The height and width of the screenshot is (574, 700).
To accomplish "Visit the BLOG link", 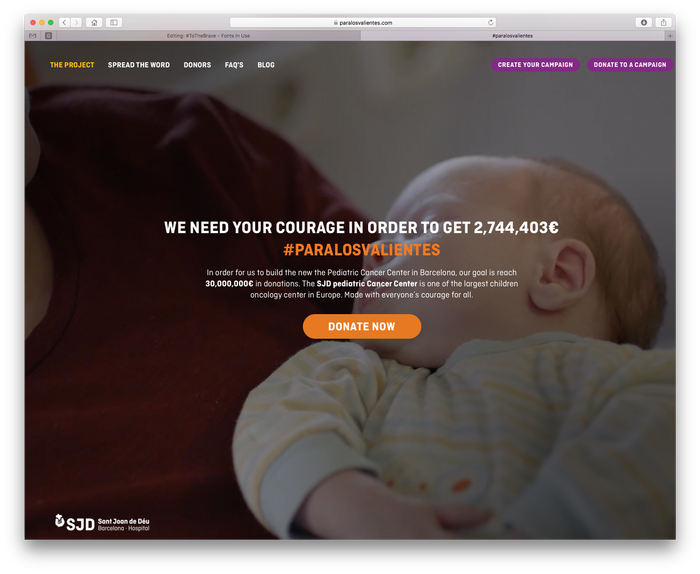I will tap(266, 65).
